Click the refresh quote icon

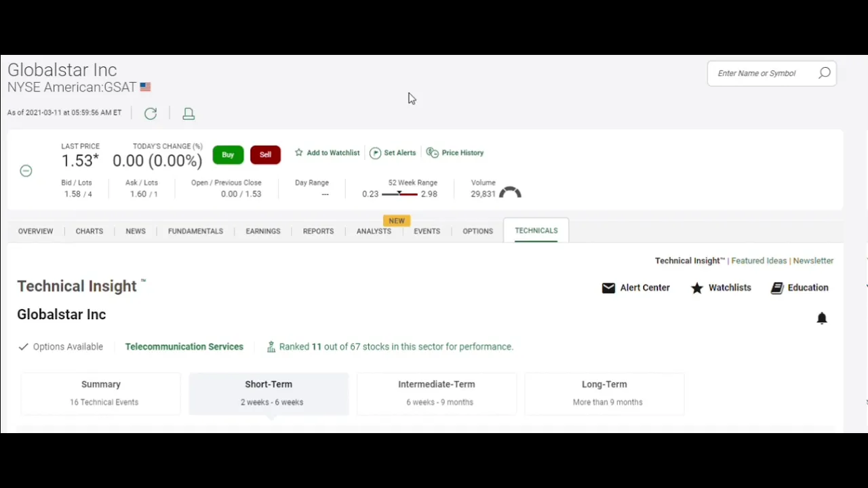coord(151,113)
